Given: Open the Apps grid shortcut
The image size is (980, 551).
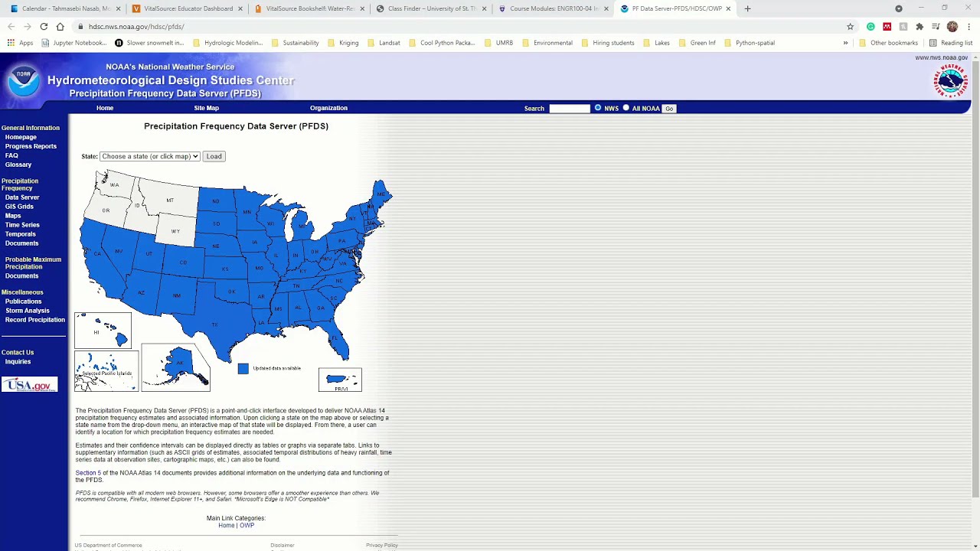Looking at the screenshot, I should [20, 43].
